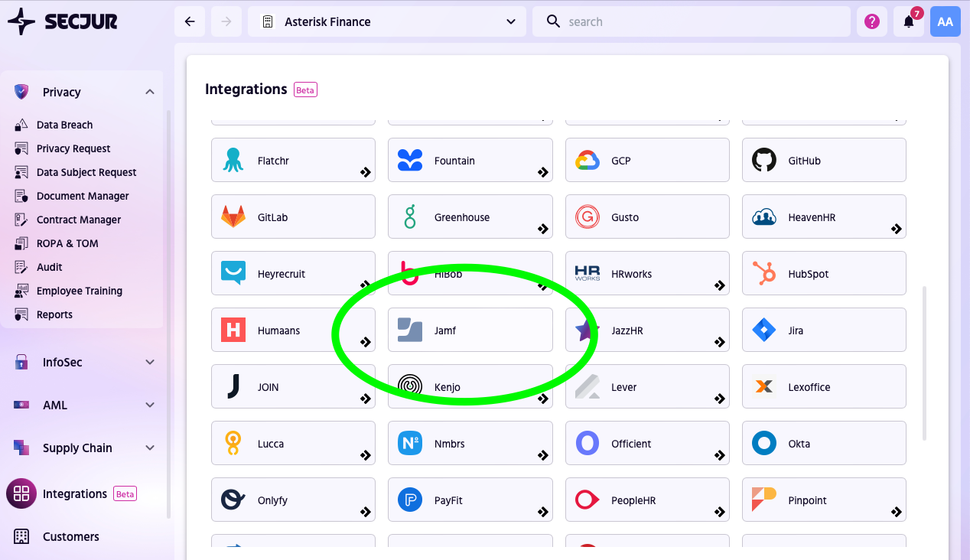Click the sidebar scrollbar
The width and height of the screenshot is (970, 560).
point(168,314)
